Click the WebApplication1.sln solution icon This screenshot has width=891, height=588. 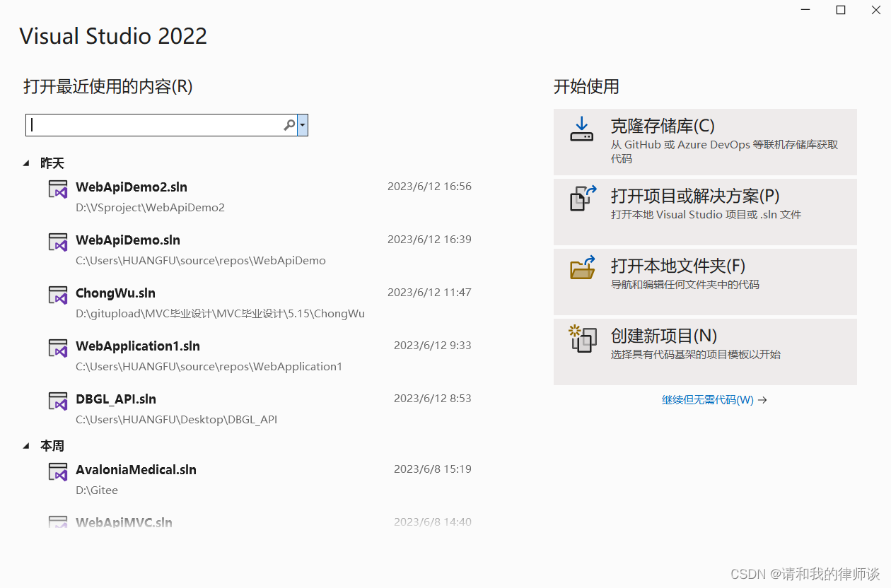(58, 348)
